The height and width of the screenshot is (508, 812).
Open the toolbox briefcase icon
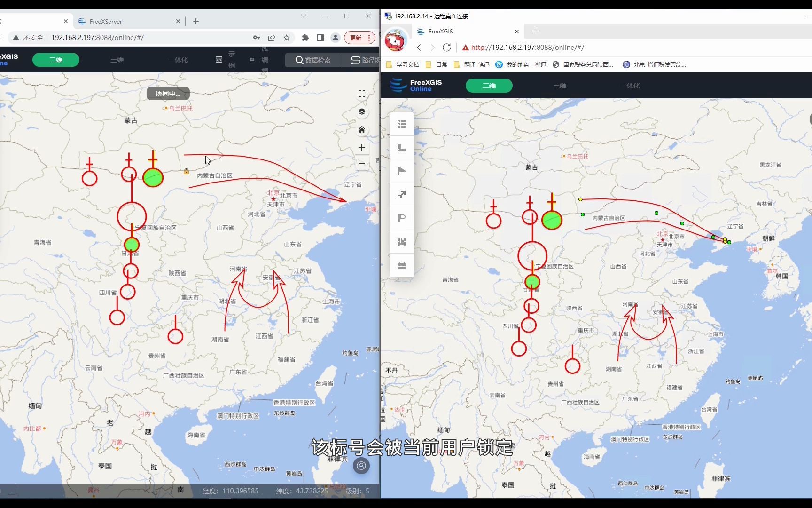[401, 265]
